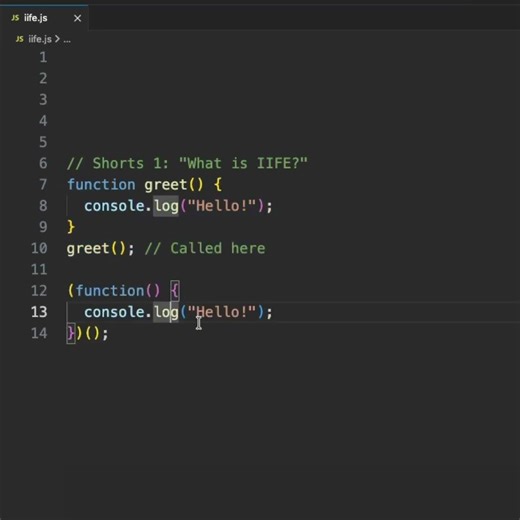Viewport: 520px width, 520px height.
Task: Click the "Hello!" string on line 8
Action: pyautogui.click(x=222, y=206)
